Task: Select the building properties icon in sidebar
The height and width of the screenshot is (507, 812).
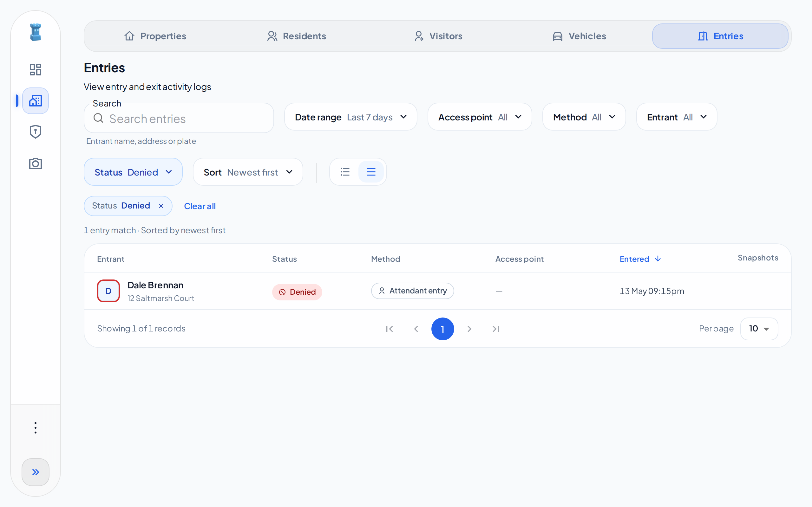Action: click(35, 100)
